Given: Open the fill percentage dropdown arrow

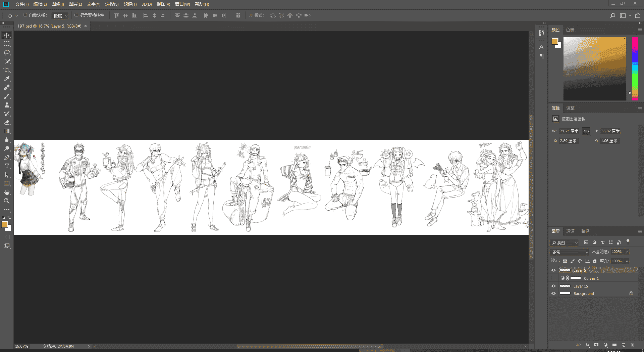Looking at the screenshot, I should tap(627, 261).
